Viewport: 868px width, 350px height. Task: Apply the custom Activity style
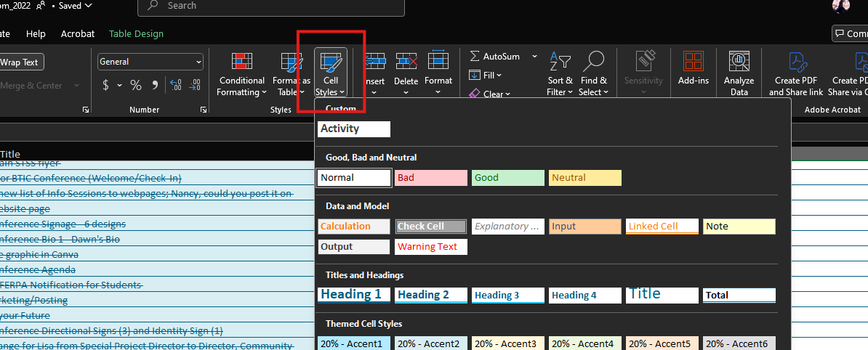(x=354, y=129)
